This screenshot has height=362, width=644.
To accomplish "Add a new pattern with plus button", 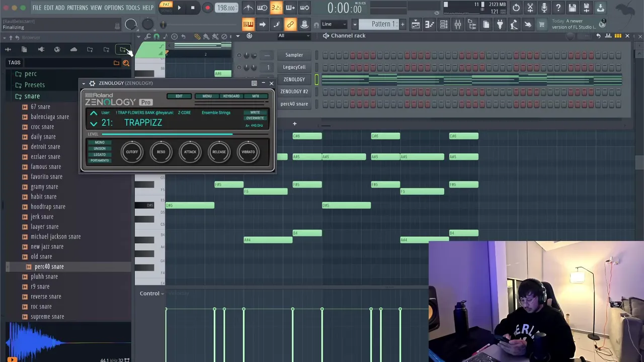I will pyautogui.click(x=402, y=24).
